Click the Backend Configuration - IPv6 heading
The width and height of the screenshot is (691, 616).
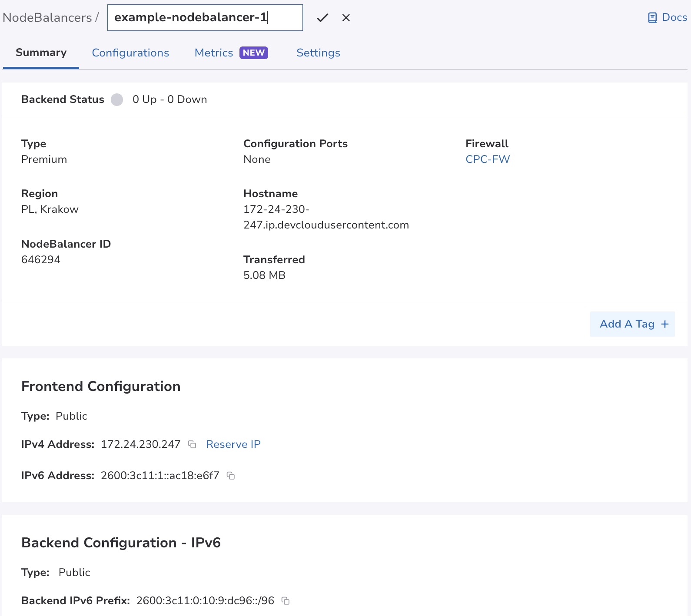[121, 543]
